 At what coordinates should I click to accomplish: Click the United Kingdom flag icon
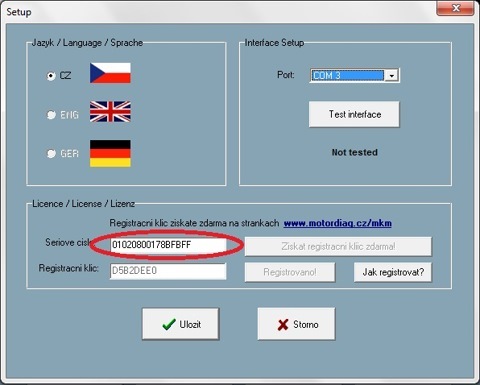tap(110, 112)
